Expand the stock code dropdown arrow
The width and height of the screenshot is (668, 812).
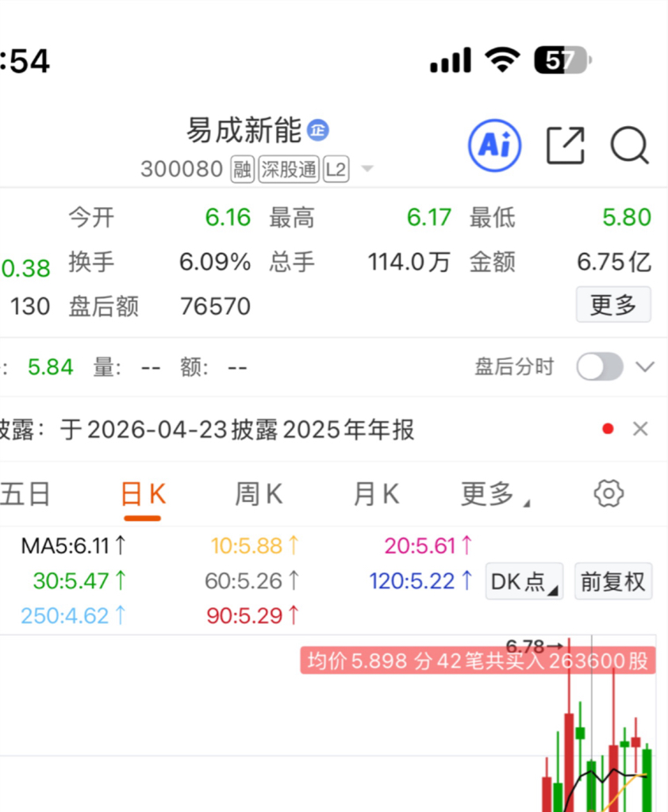pos(367,168)
